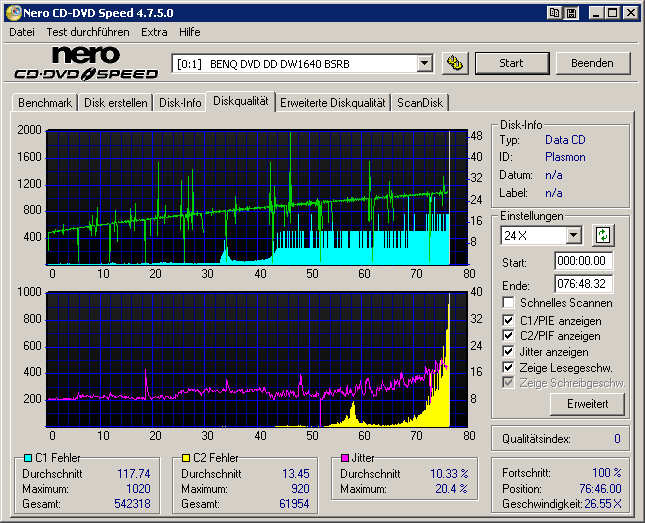Click the copy icon in the title bar

tap(554, 13)
